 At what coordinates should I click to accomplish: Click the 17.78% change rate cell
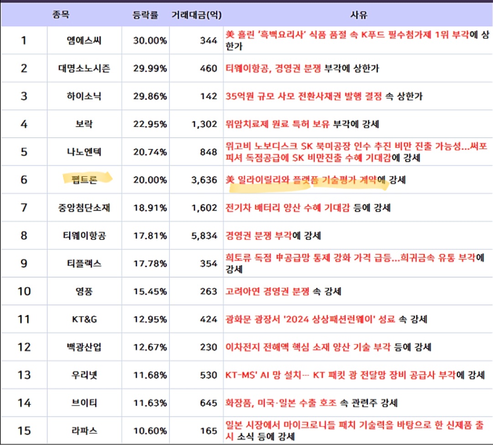[x=150, y=263]
